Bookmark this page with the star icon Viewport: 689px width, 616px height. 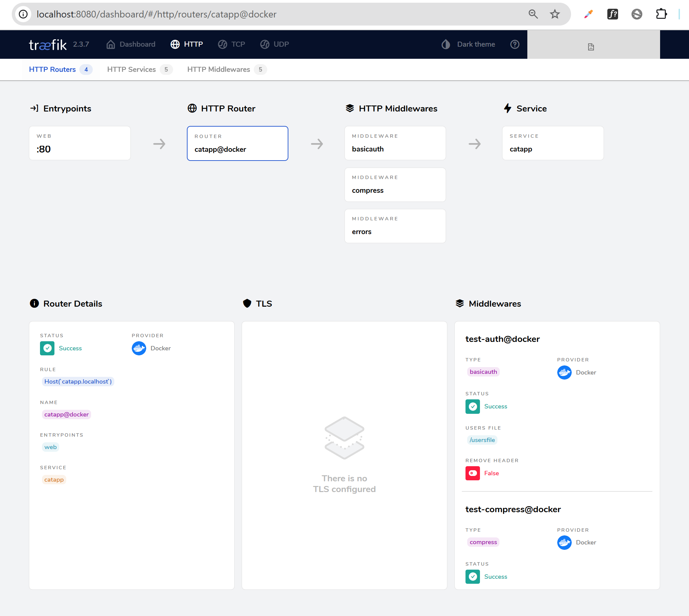pos(555,14)
